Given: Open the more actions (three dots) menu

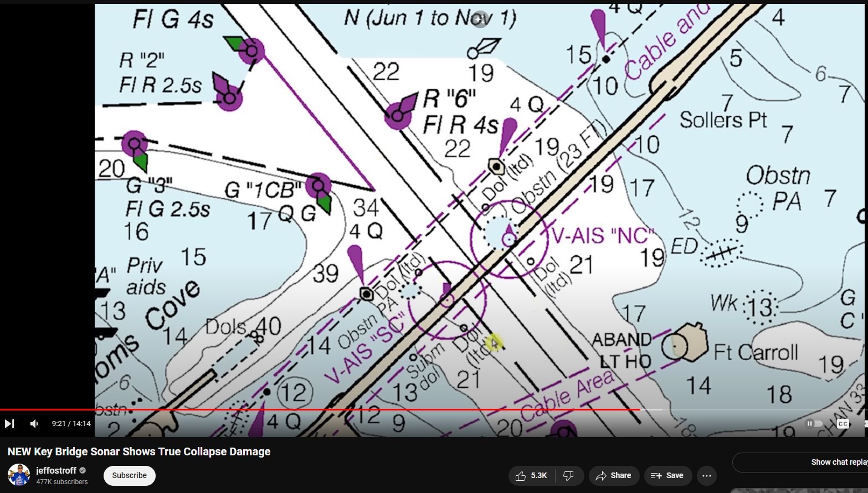Looking at the screenshot, I should pos(707,476).
